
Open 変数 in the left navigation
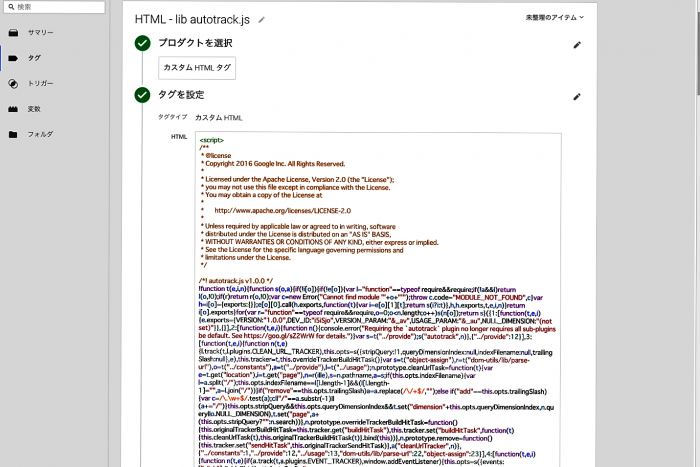pyautogui.click(x=34, y=108)
